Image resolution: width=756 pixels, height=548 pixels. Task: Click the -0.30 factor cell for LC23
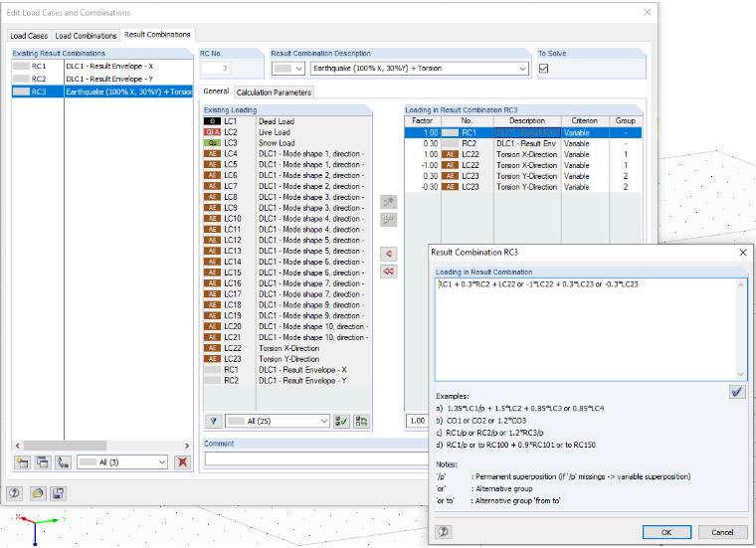tap(423, 187)
